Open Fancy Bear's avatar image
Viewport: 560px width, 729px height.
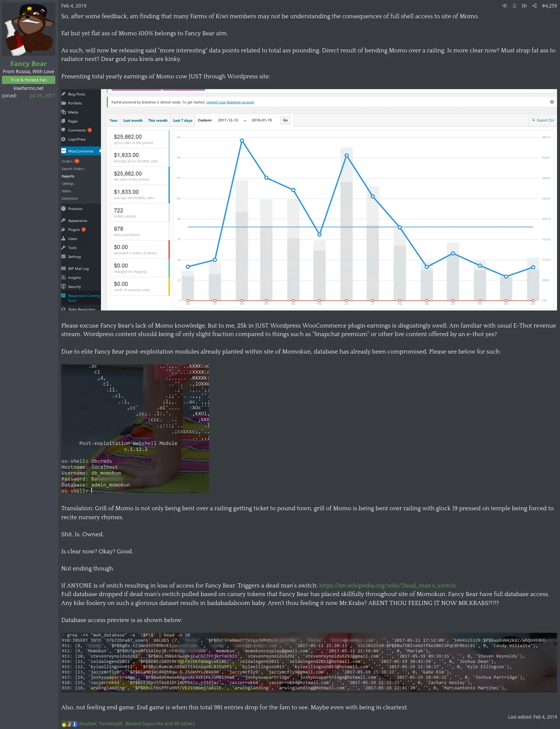pyautogui.click(x=29, y=29)
